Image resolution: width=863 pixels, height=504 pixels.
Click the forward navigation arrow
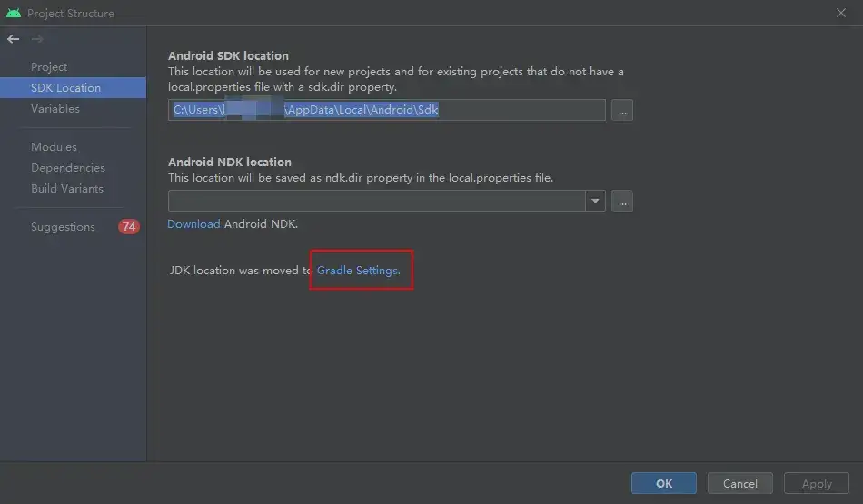(37, 39)
